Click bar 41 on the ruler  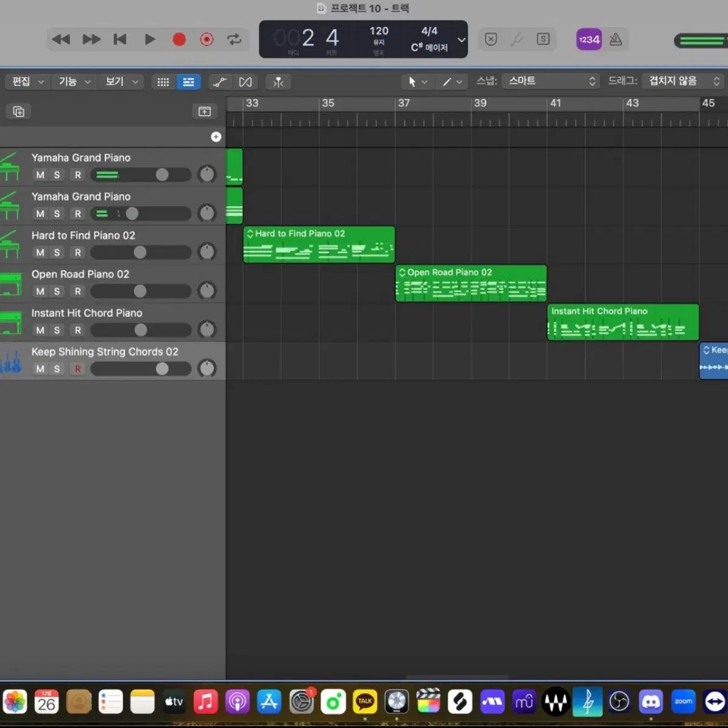pyautogui.click(x=555, y=103)
